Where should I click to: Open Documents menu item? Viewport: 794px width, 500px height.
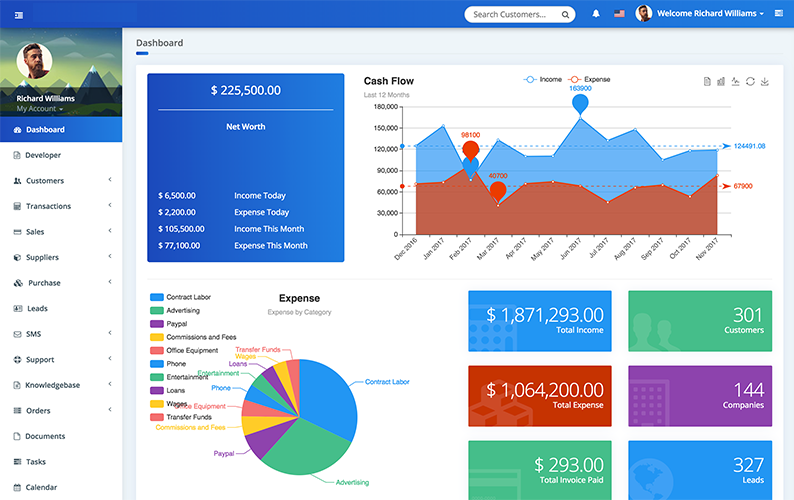click(x=61, y=436)
